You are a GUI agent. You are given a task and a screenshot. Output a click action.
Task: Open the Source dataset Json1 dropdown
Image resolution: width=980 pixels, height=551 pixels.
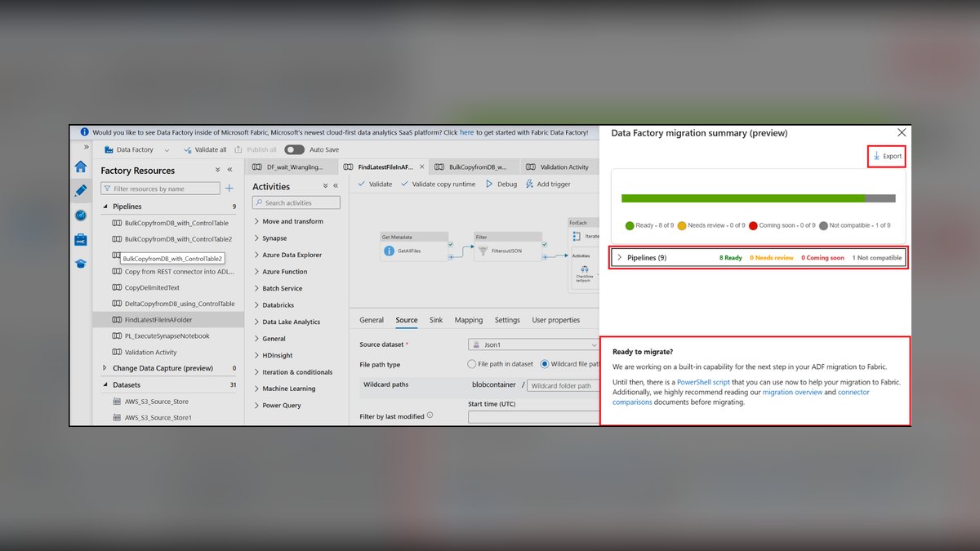click(x=533, y=344)
